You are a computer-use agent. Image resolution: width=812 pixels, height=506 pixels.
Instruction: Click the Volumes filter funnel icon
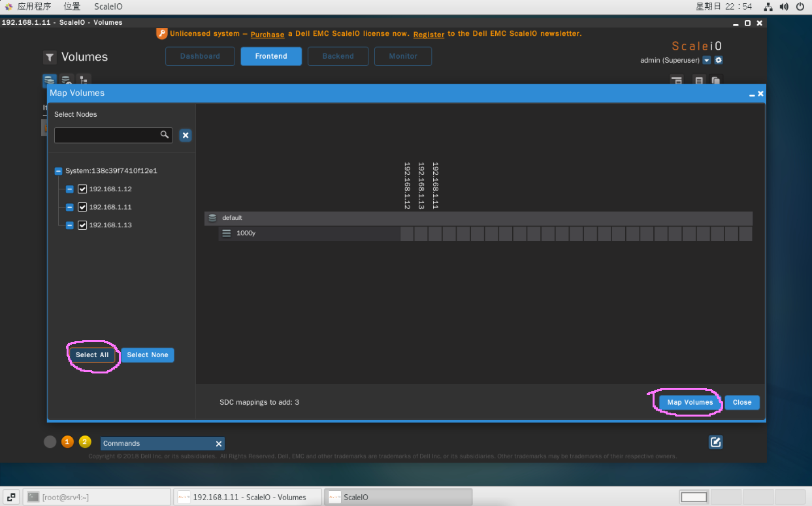click(x=50, y=57)
